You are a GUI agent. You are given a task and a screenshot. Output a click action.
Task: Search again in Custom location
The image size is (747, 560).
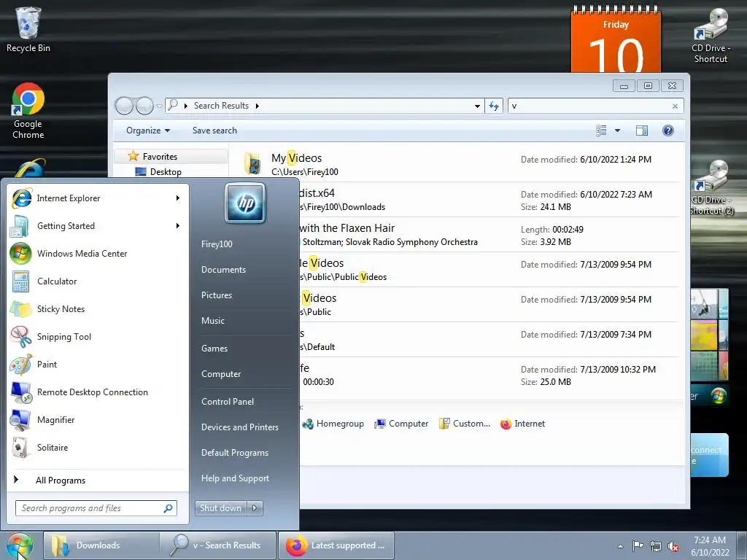click(x=465, y=424)
